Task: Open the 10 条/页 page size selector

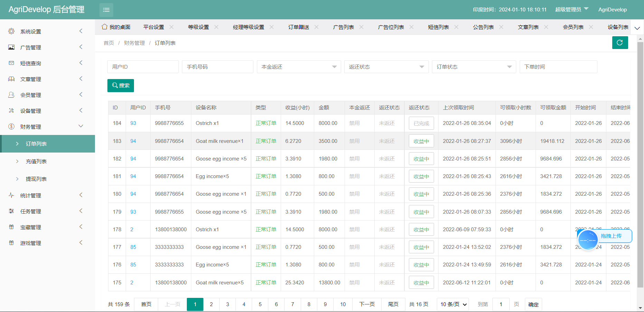Action: [453, 304]
